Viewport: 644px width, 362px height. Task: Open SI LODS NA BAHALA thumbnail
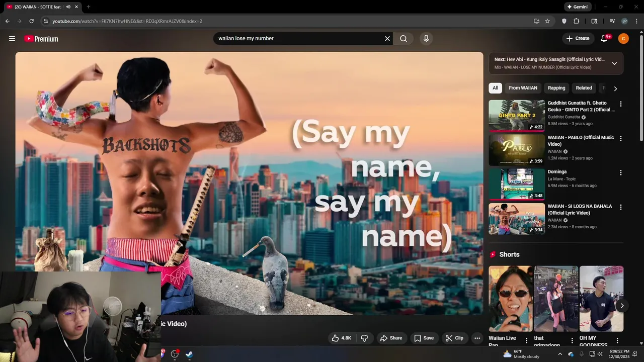[x=517, y=219]
